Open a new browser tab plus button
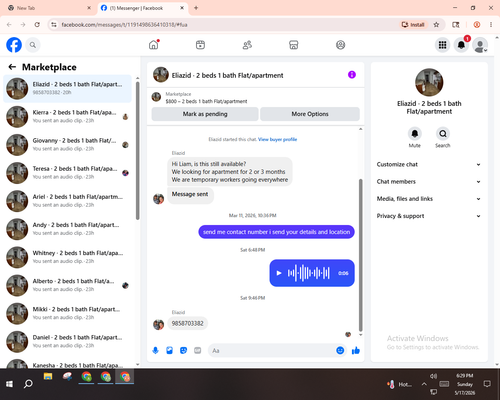This screenshot has width=500, height=400. tap(196, 8)
